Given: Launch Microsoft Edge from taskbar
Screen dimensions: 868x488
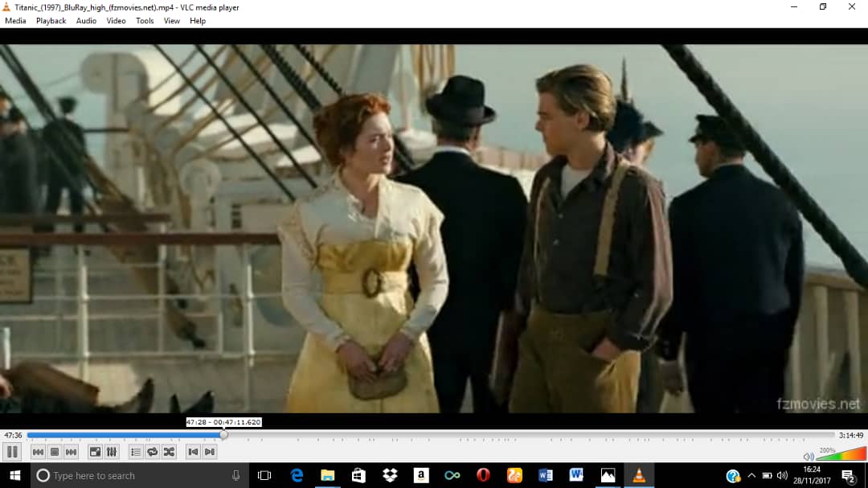Looking at the screenshot, I should click(297, 475).
